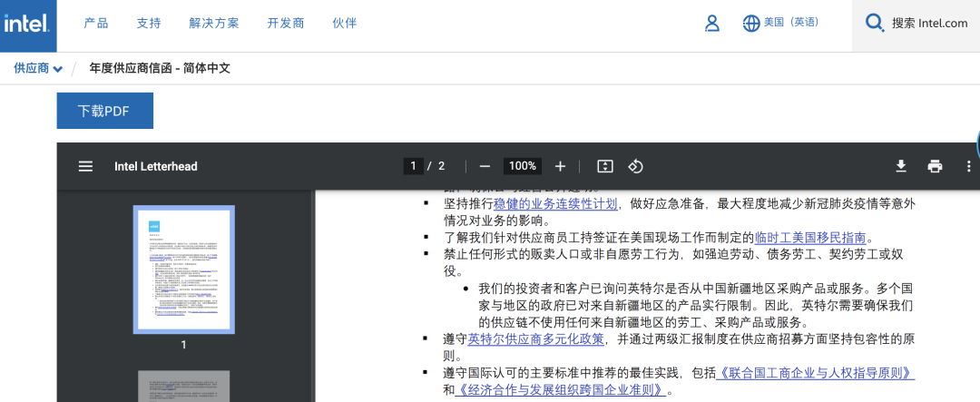Click the Intel logo
The width and height of the screenshot is (980, 402).
(27, 25)
